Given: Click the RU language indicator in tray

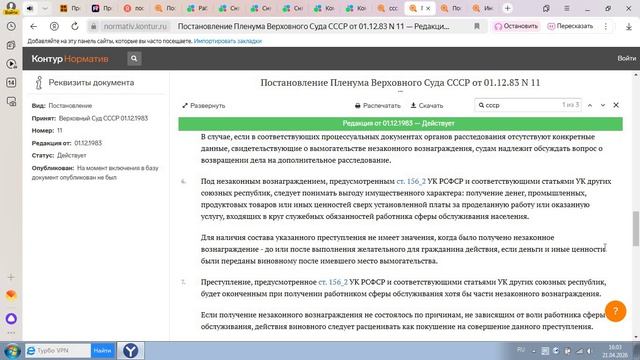Looking at the screenshot, I should pos(521,350).
